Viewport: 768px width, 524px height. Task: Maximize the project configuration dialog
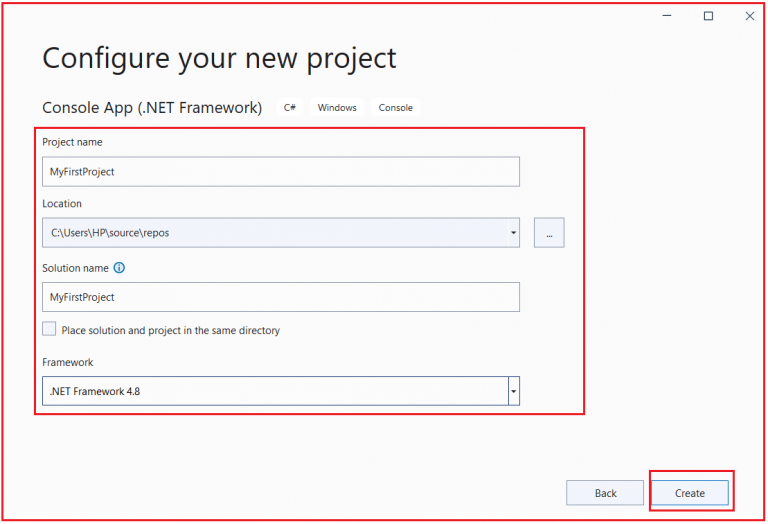coord(708,16)
